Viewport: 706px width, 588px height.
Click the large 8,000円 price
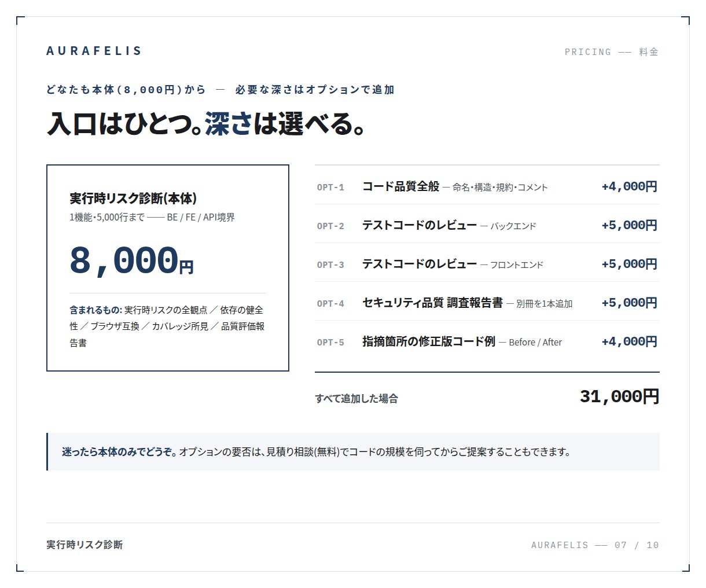[131, 260]
